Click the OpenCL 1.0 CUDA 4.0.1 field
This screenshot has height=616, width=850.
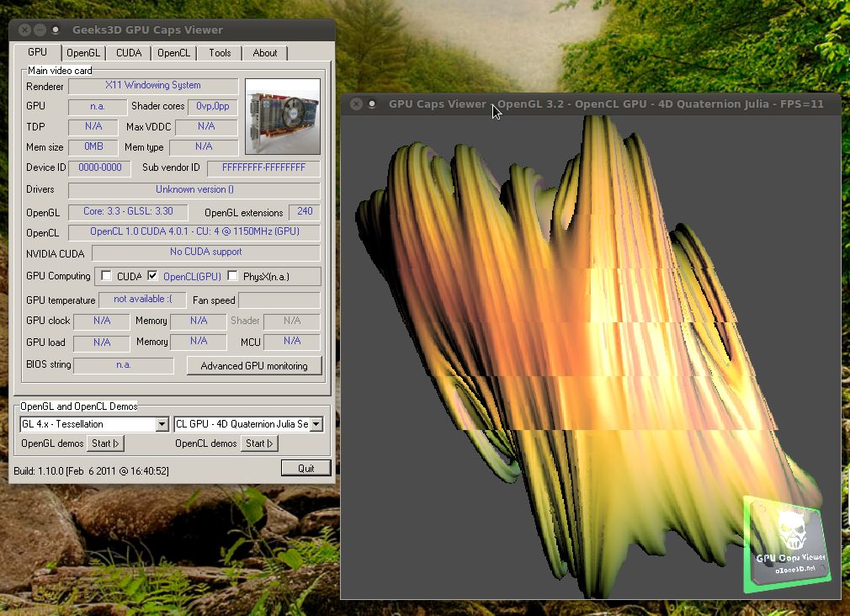[194, 232]
